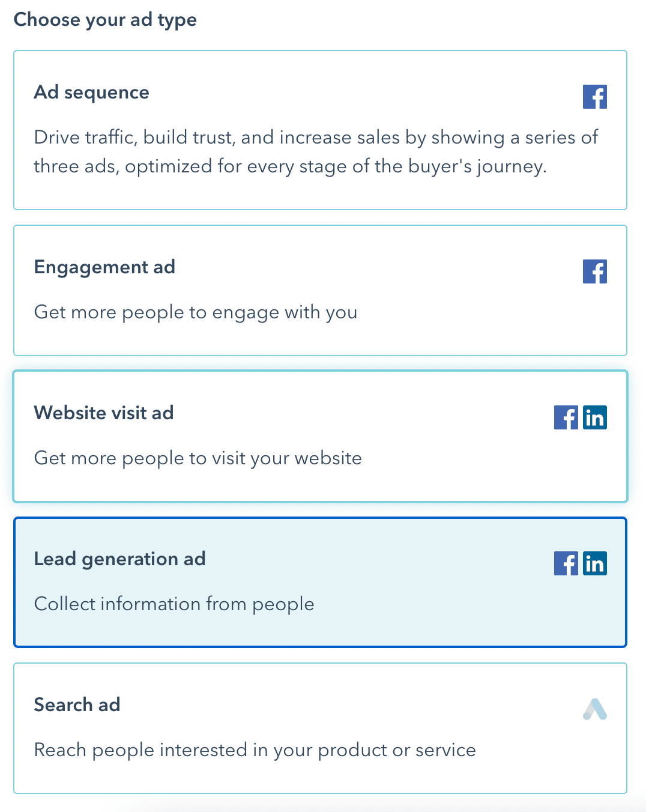Pick the Website visit ad title

[x=104, y=413]
